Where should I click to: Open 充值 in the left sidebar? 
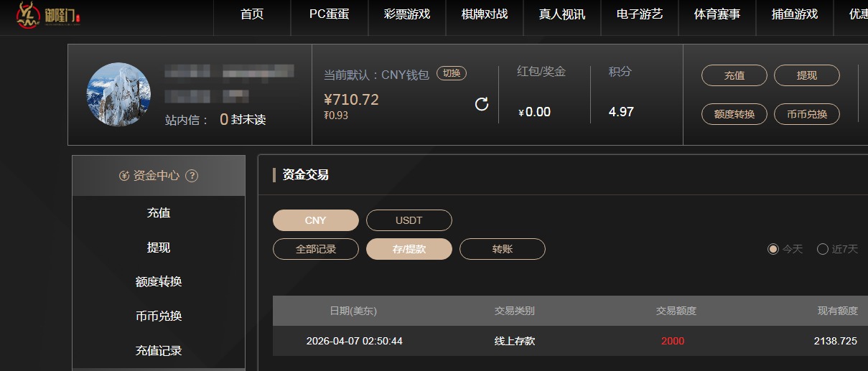coord(159,213)
